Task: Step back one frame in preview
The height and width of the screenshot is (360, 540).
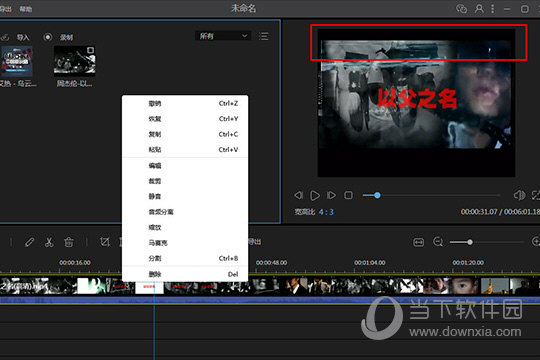Action: 299,195
